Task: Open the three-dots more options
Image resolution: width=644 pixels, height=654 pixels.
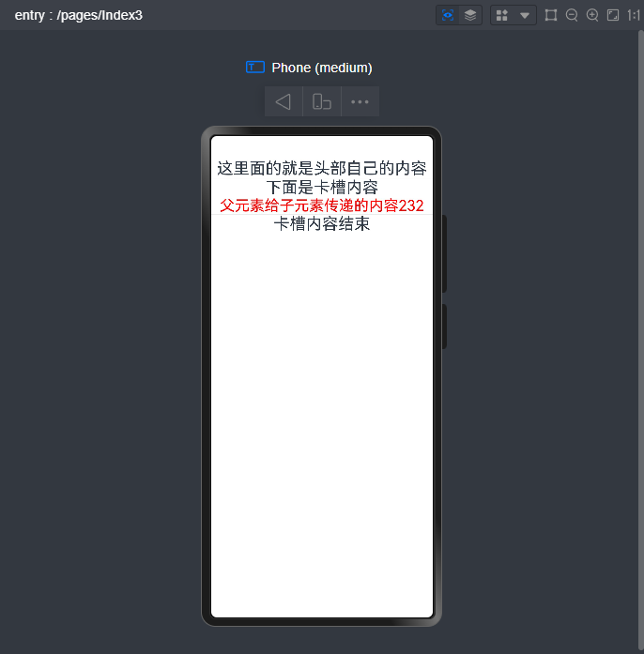Action: click(x=360, y=101)
